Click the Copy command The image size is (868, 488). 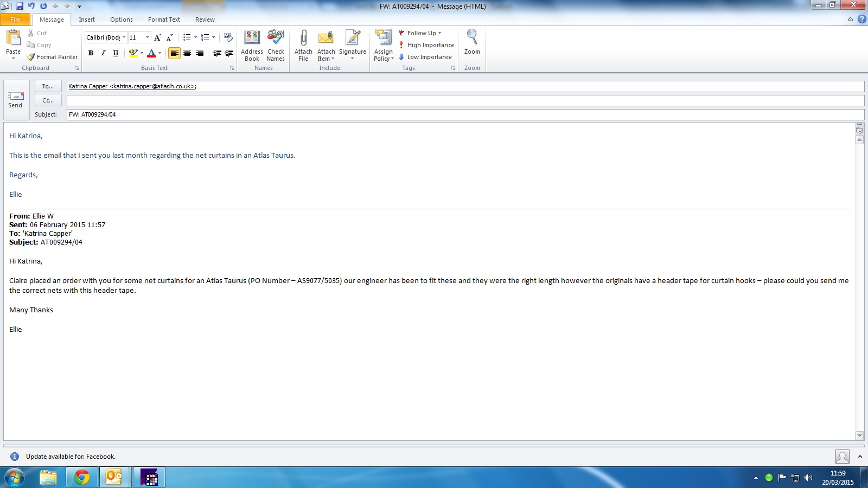(39, 45)
